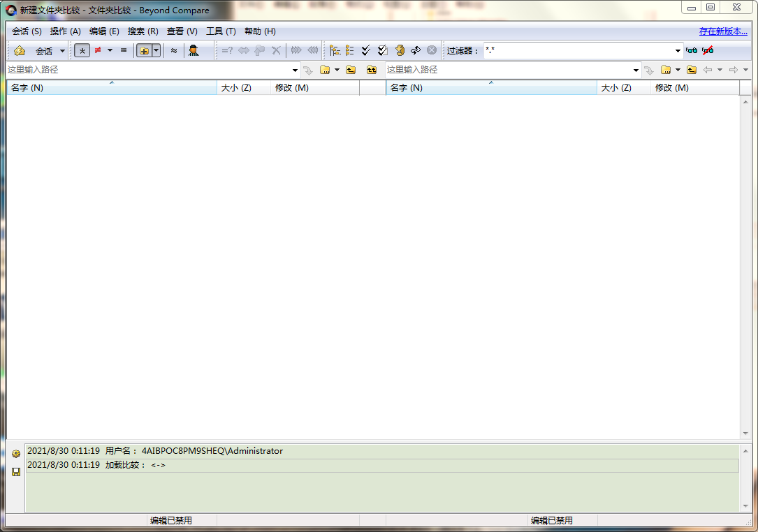Click the 过滤器 filter input field
This screenshot has height=532, width=758.
578,50
